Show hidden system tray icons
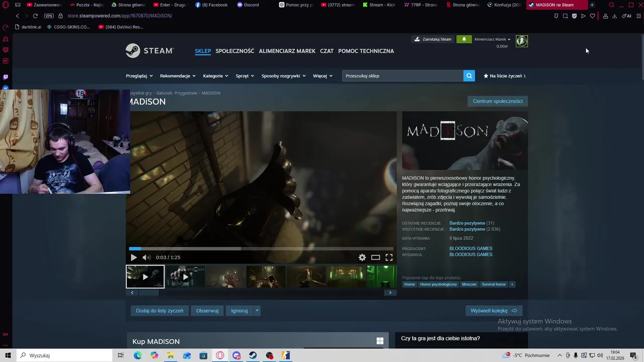 point(560,355)
